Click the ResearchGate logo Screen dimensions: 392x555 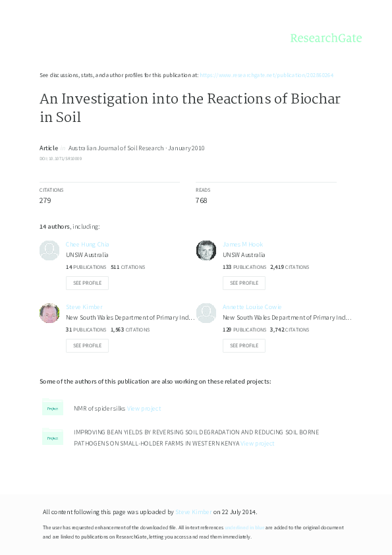point(327,38)
